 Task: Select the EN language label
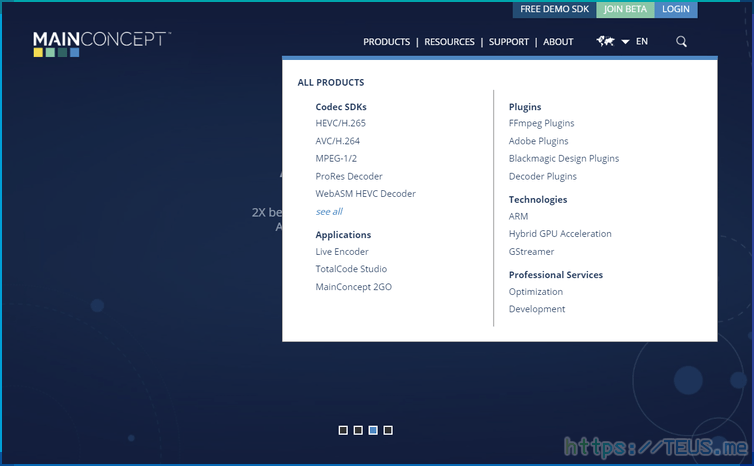coord(641,41)
